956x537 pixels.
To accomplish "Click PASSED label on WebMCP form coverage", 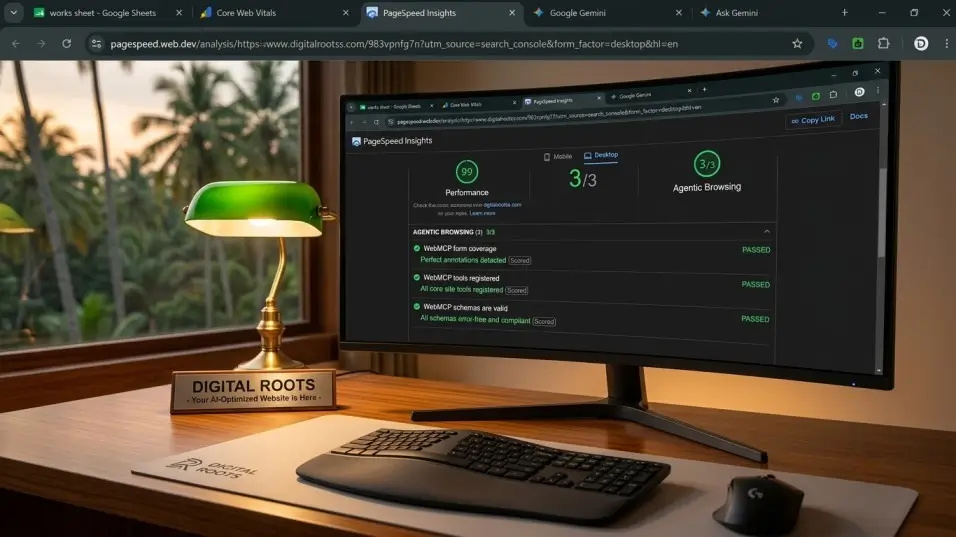I will [756, 250].
